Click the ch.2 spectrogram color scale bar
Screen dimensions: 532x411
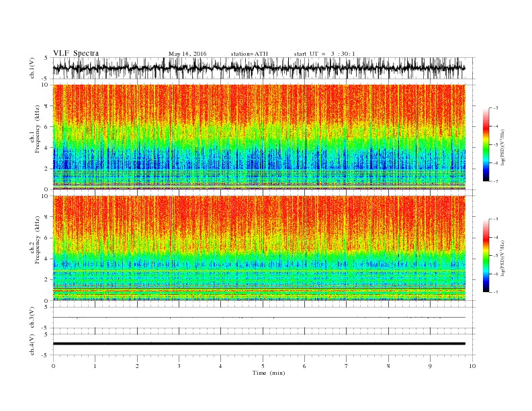coord(486,255)
